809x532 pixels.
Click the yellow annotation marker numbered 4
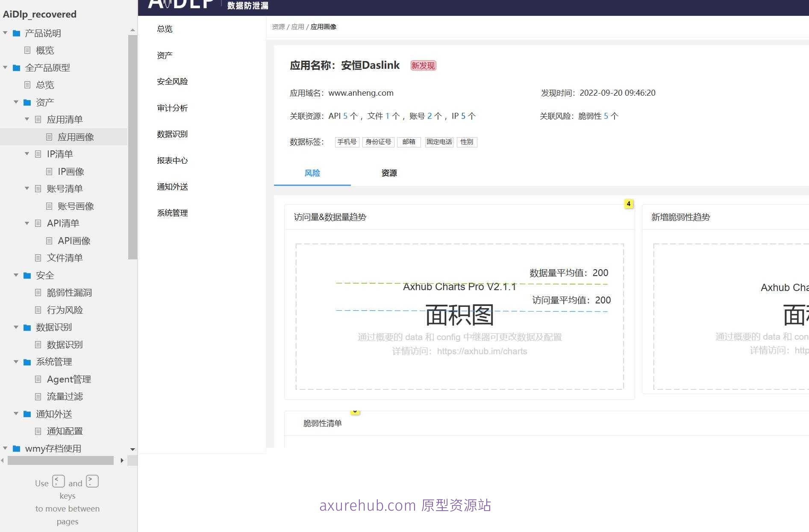(628, 204)
